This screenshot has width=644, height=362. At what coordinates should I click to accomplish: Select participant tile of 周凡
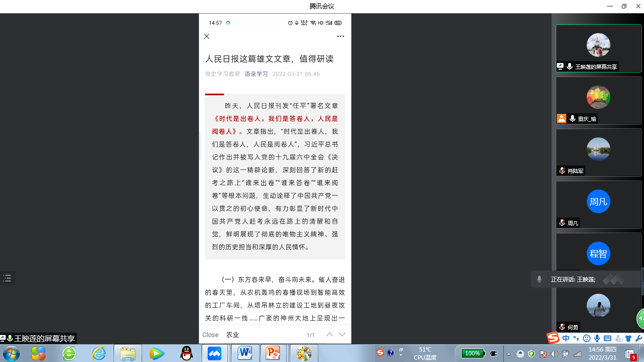coord(598,204)
